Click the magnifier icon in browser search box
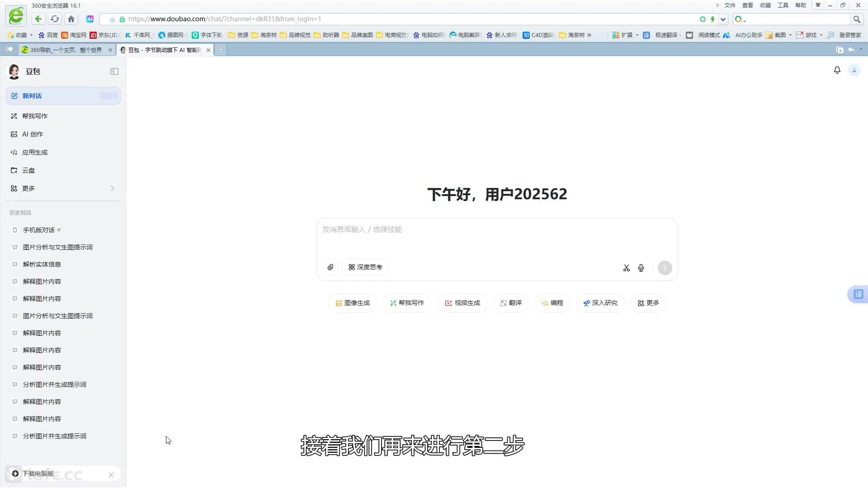Viewport: 868px width, 488px height. coord(856,19)
